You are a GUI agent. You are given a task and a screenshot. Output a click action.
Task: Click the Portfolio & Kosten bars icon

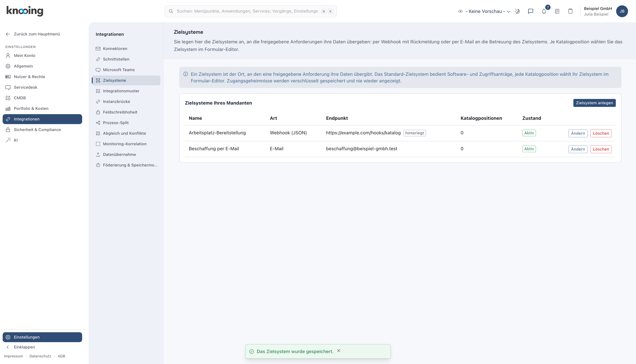(x=8, y=109)
